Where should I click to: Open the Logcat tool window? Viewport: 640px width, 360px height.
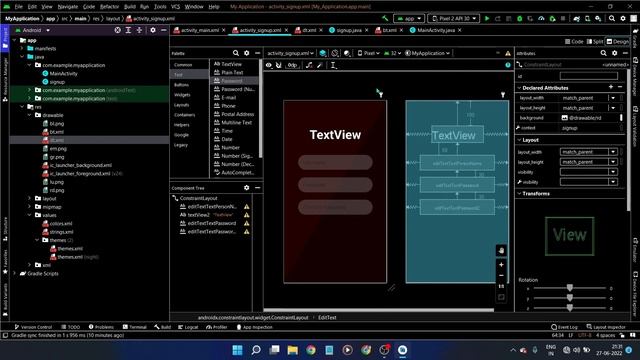pyautogui.click(x=188, y=327)
